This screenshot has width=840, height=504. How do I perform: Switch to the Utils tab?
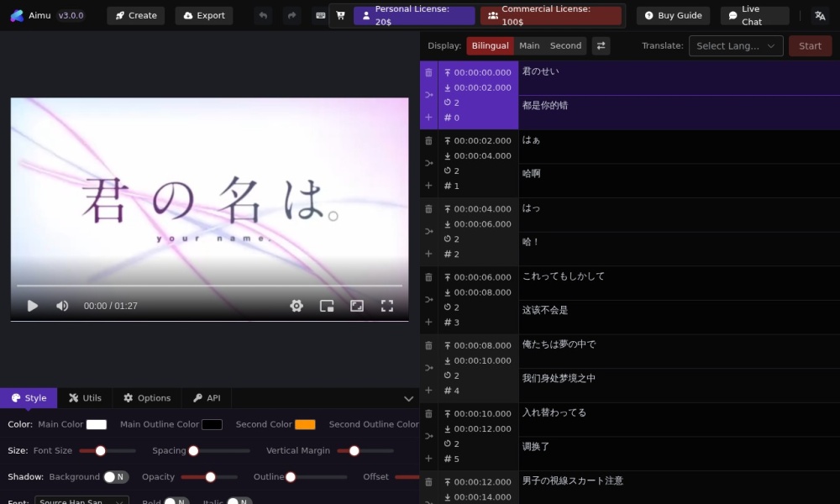pyautogui.click(x=85, y=397)
